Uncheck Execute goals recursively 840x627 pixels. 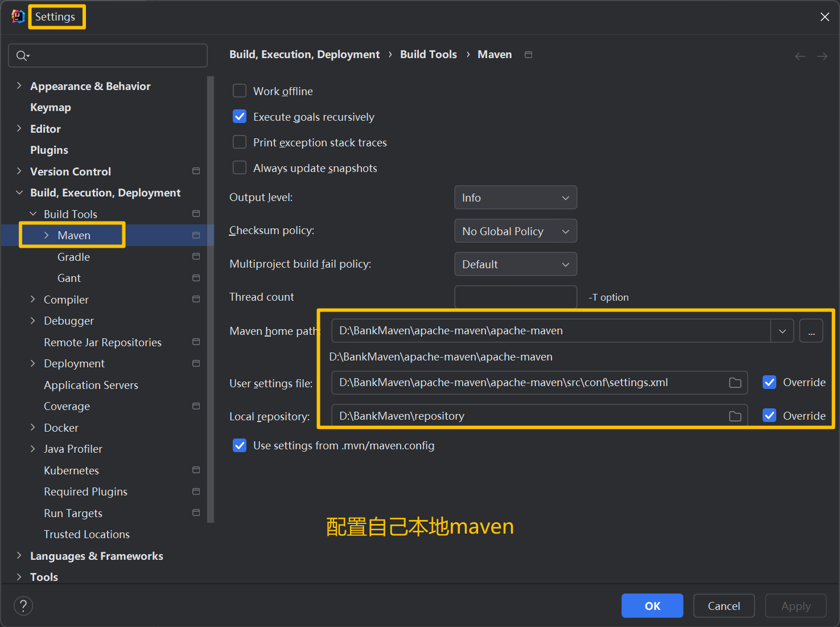[240, 116]
